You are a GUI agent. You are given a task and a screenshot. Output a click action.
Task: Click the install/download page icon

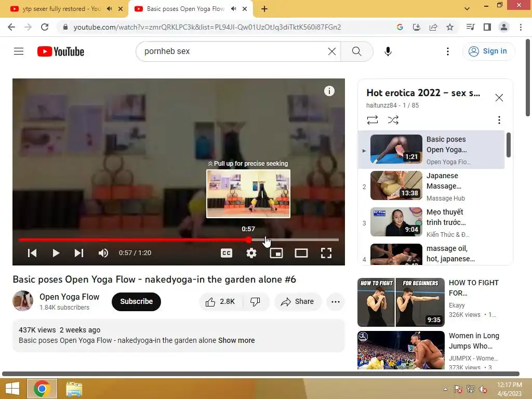point(416,27)
